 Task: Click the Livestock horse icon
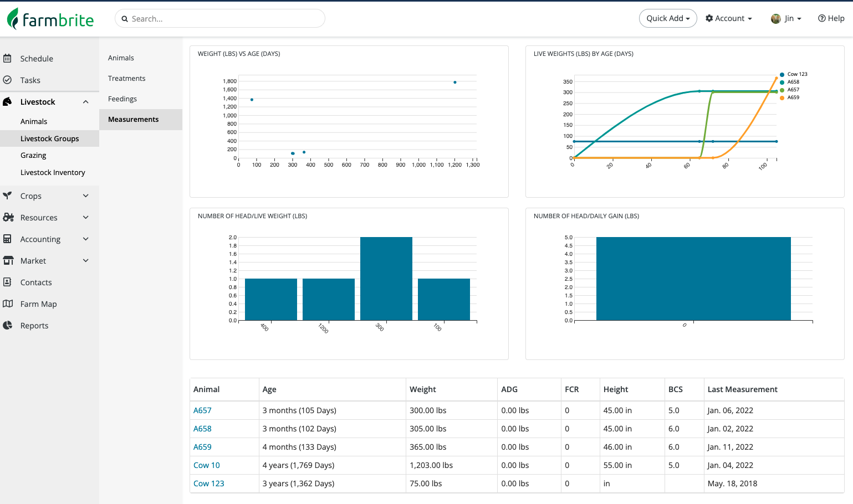pyautogui.click(x=7, y=101)
